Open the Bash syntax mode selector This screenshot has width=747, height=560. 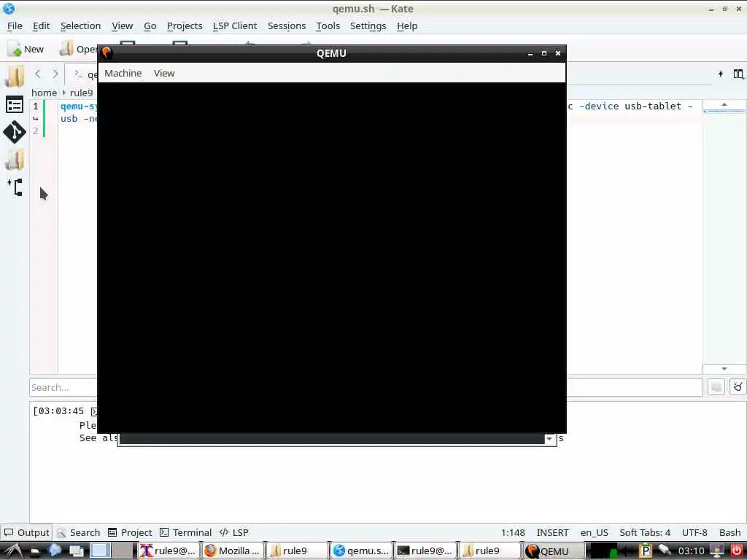729,532
